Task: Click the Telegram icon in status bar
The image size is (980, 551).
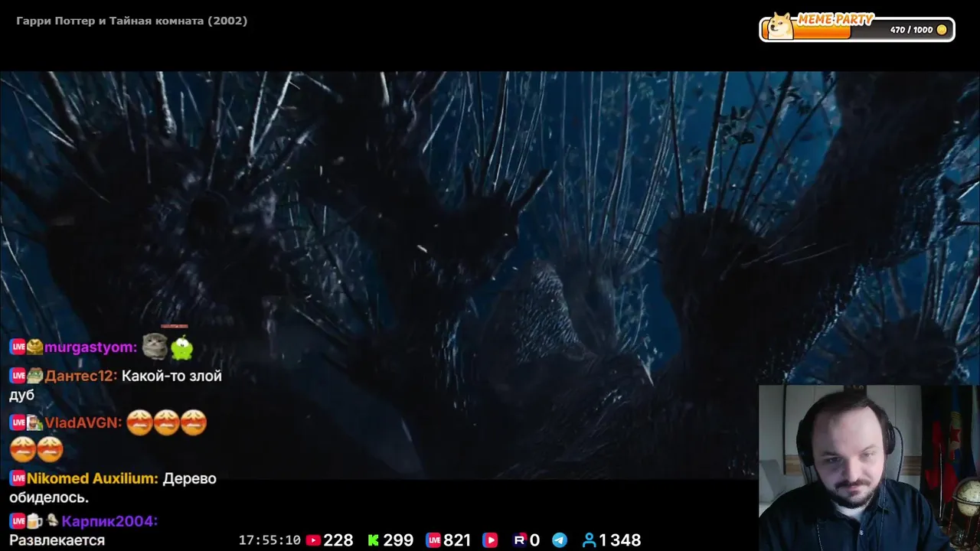Action: [x=560, y=540]
